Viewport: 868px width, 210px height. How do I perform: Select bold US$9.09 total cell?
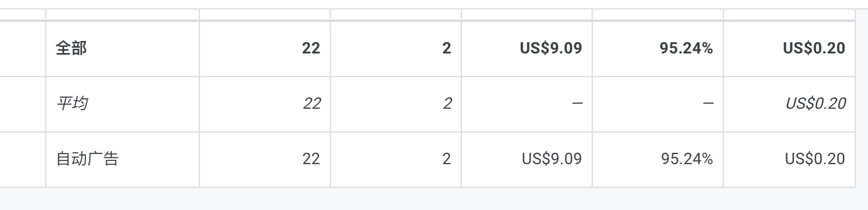coord(551,48)
